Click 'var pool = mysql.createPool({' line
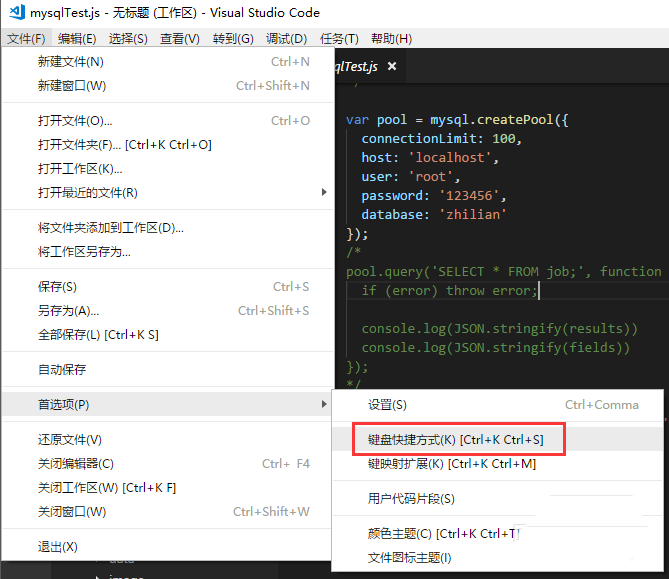The image size is (669, 579). [457, 119]
